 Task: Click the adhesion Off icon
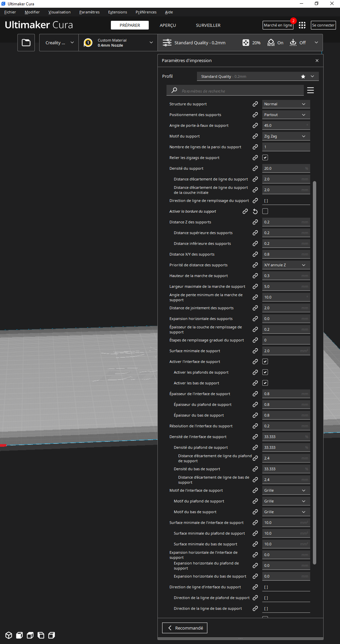coord(293,43)
